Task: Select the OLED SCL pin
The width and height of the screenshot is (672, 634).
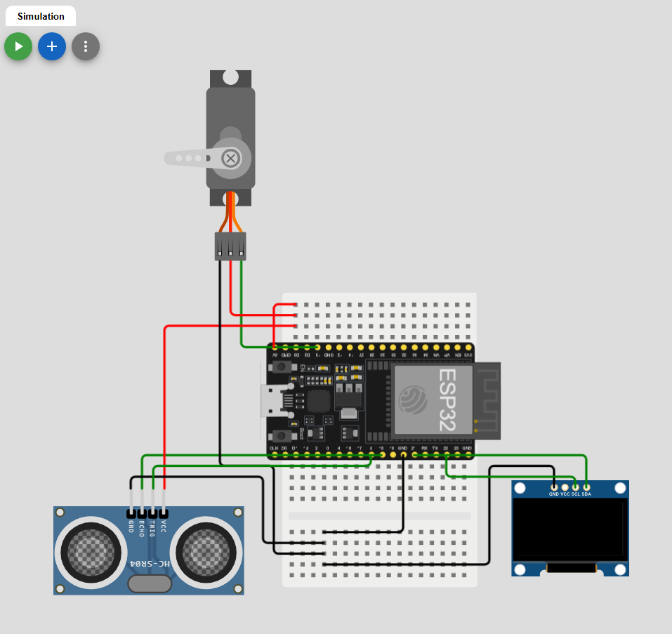Action: pyautogui.click(x=576, y=487)
